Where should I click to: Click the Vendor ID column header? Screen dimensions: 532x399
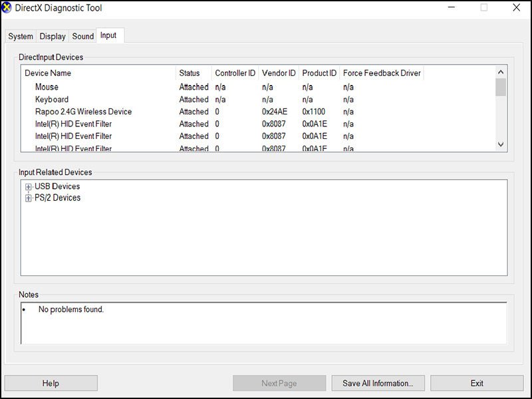[278, 73]
